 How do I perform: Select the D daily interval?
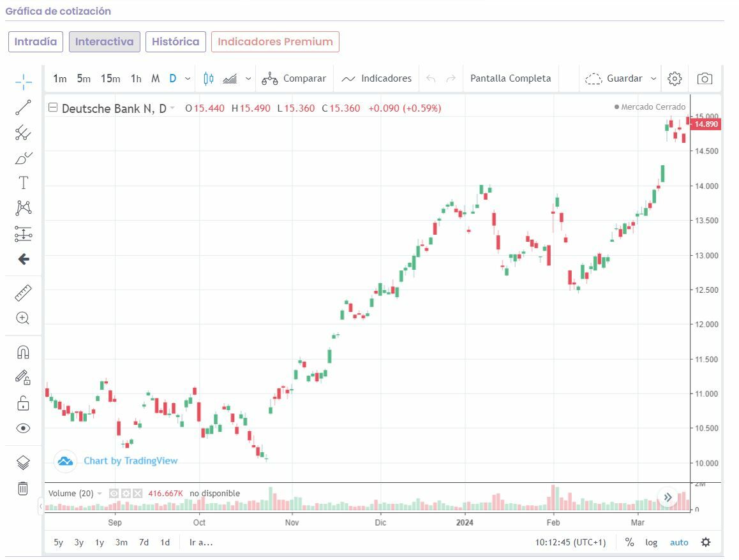coord(173,78)
